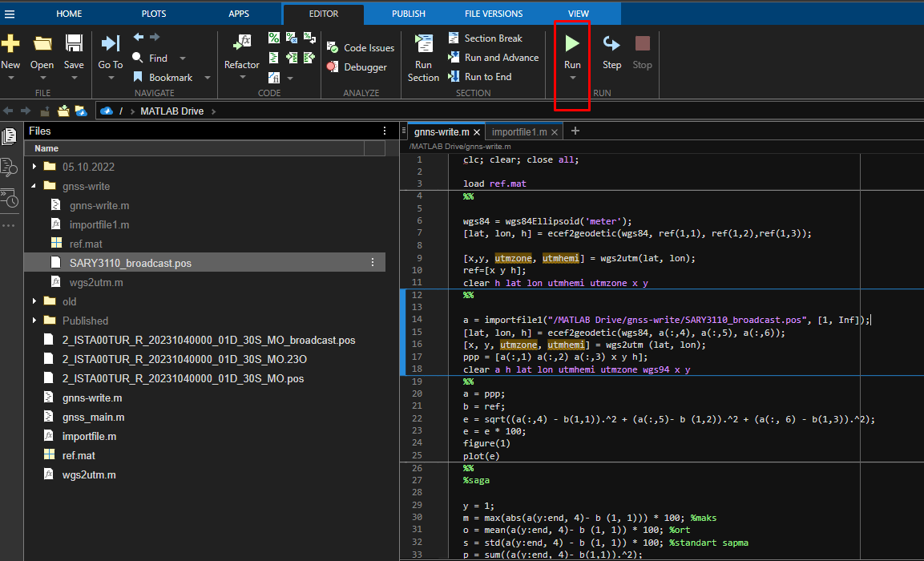This screenshot has width=924, height=561.
Task: Expand the 05.10.2022 folder
Action: [34, 167]
